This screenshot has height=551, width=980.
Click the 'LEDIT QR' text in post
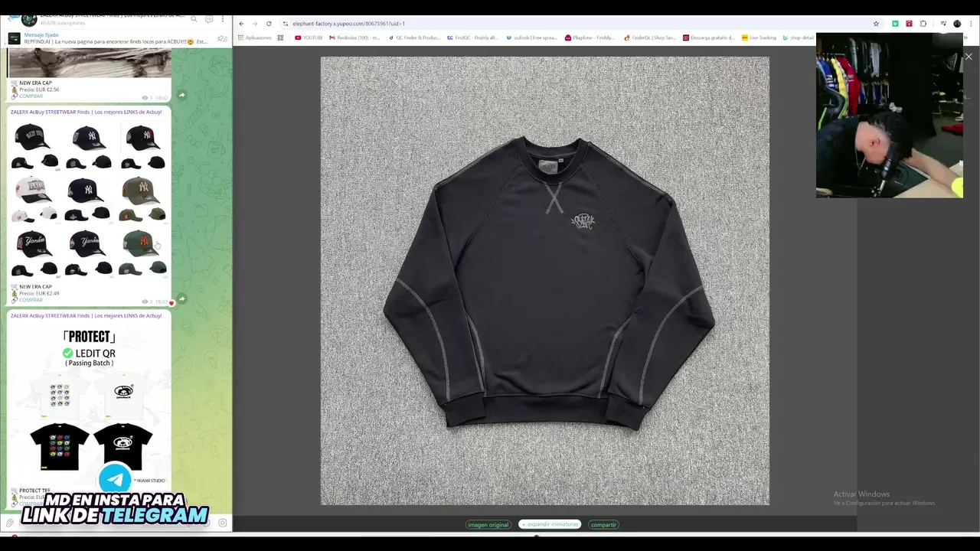tap(96, 354)
